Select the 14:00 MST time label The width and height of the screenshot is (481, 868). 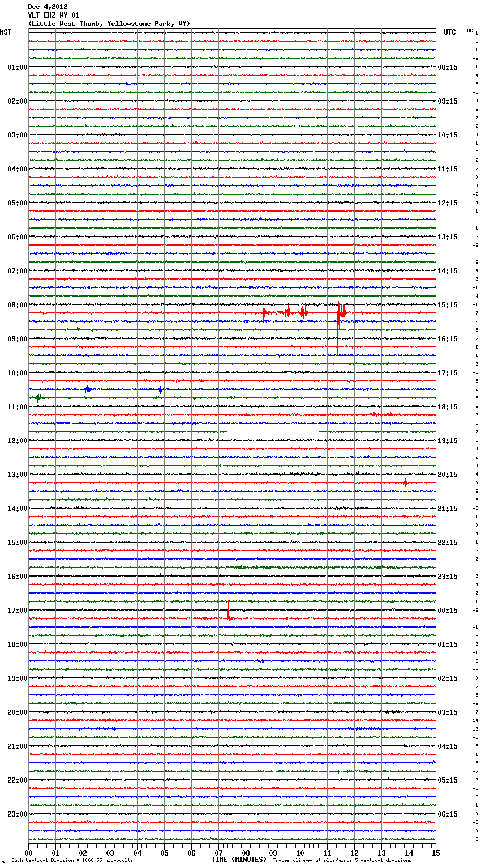[17, 509]
